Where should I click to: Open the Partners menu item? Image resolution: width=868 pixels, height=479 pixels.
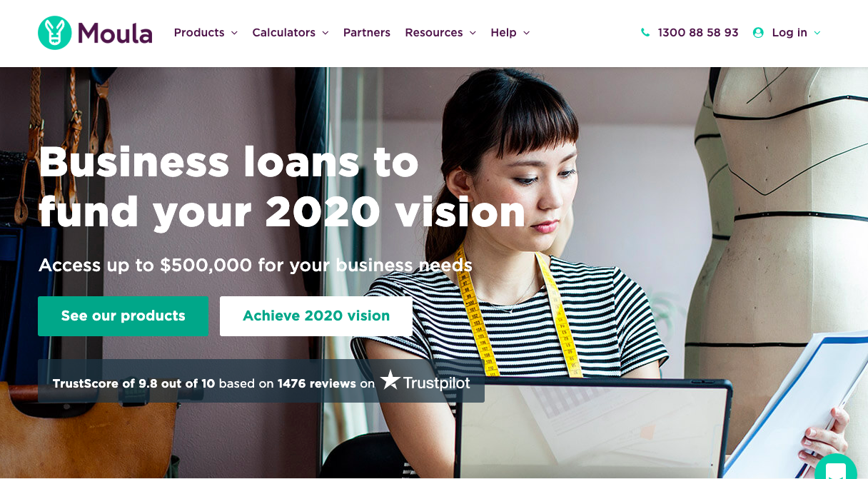(367, 33)
